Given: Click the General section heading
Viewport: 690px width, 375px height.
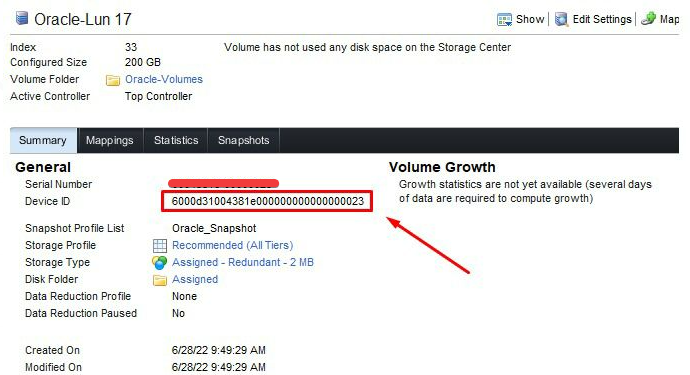Looking at the screenshot, I should coord(43,167).
